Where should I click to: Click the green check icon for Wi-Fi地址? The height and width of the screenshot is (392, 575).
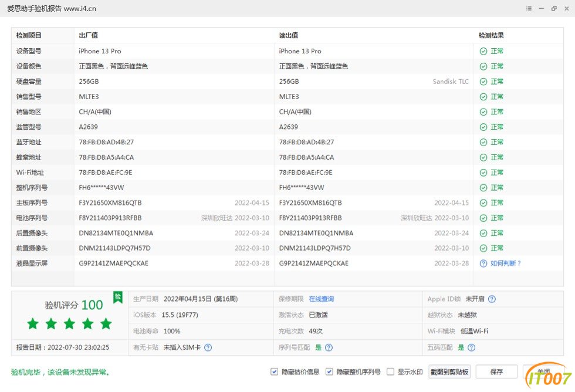(x=483, y=173)
